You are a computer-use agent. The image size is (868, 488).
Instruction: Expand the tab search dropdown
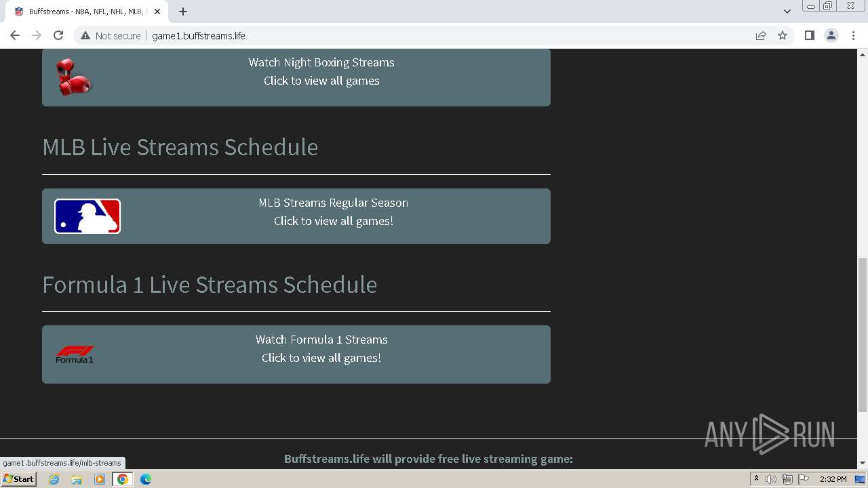(787, 12)
